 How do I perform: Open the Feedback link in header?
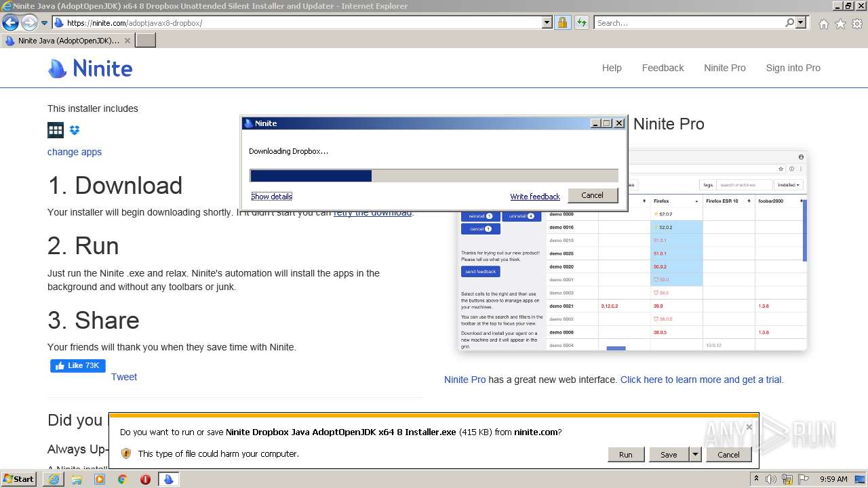(x=663, y=68)
